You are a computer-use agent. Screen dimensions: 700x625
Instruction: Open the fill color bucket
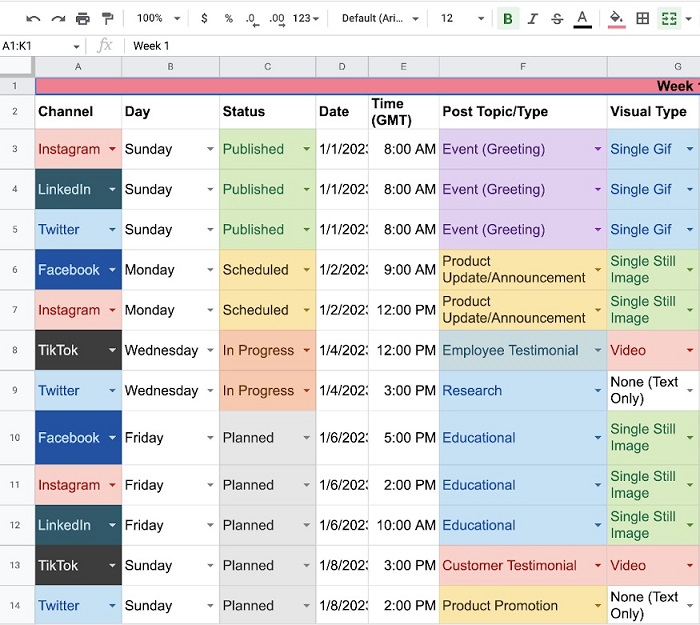[617, 19]
